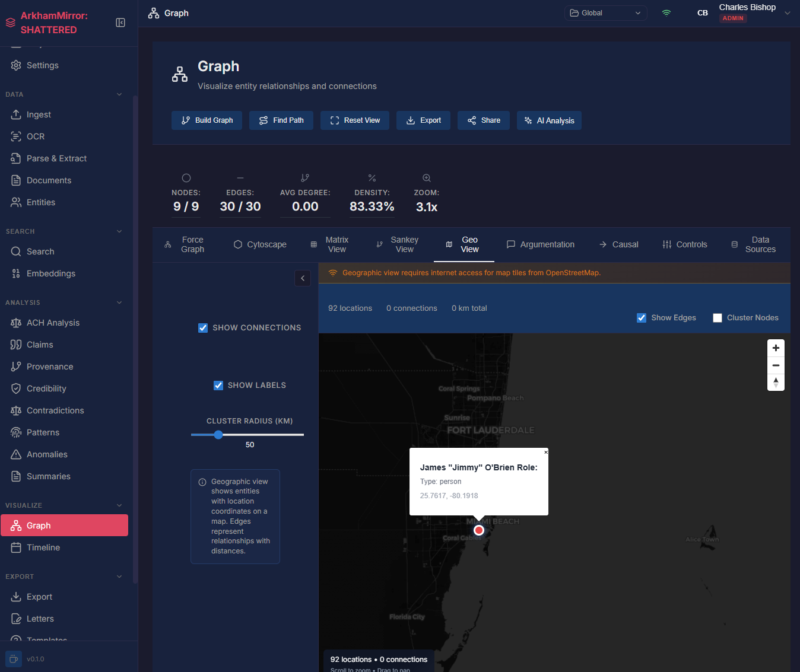Open the Global workspace dropdown

pos(605,12)
